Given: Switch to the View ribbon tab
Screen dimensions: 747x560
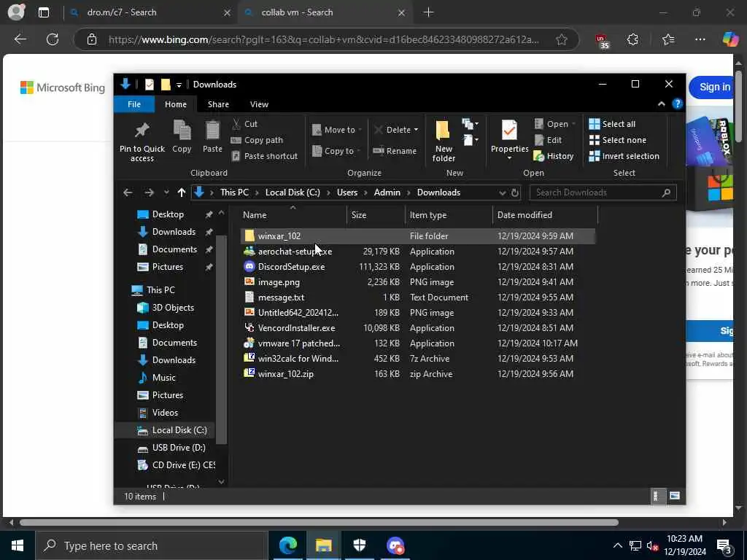Looking at the screenshot, I should [x=259, y=104].
